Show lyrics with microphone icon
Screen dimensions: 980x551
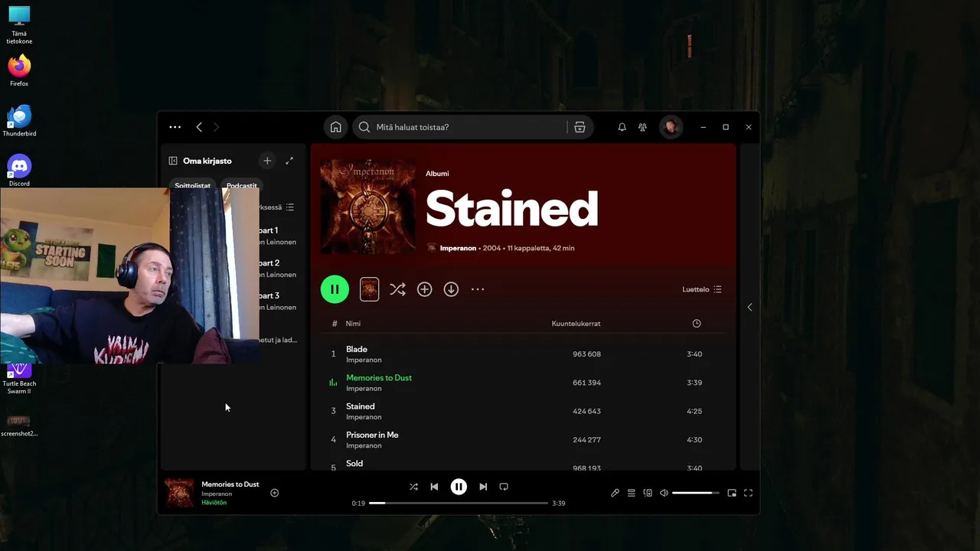(x=615, y=493)
